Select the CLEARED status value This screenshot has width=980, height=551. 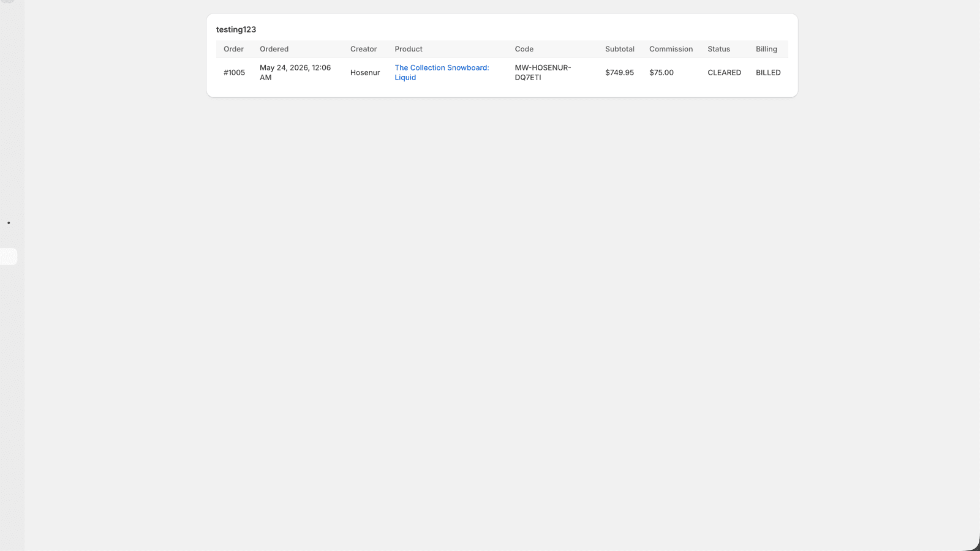coord(724,72)
